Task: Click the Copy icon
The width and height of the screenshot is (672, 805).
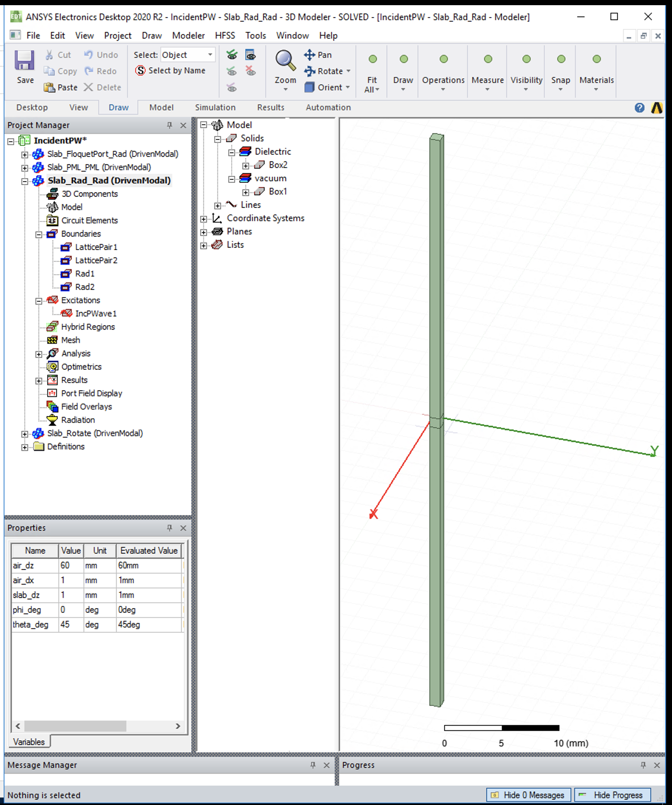Action: (49, 71)
